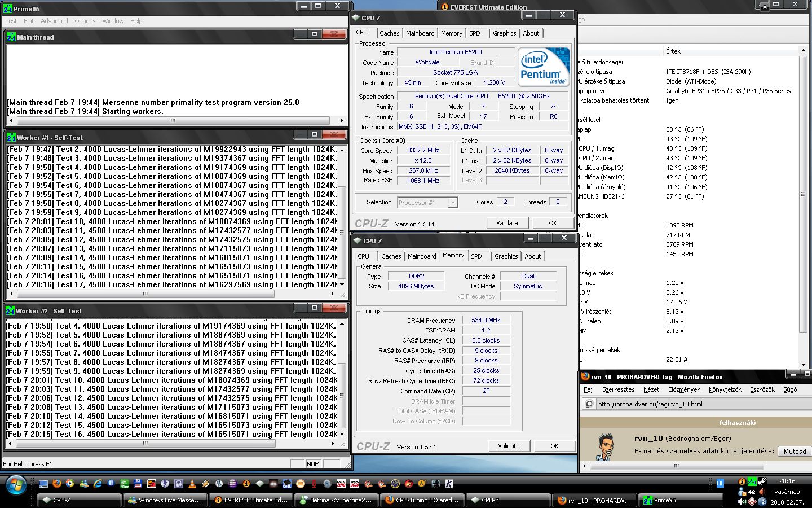This screenshot has height=508, width=812.
Task: Click Firefox icon in Firefox title bar
Action: (585, 376)
